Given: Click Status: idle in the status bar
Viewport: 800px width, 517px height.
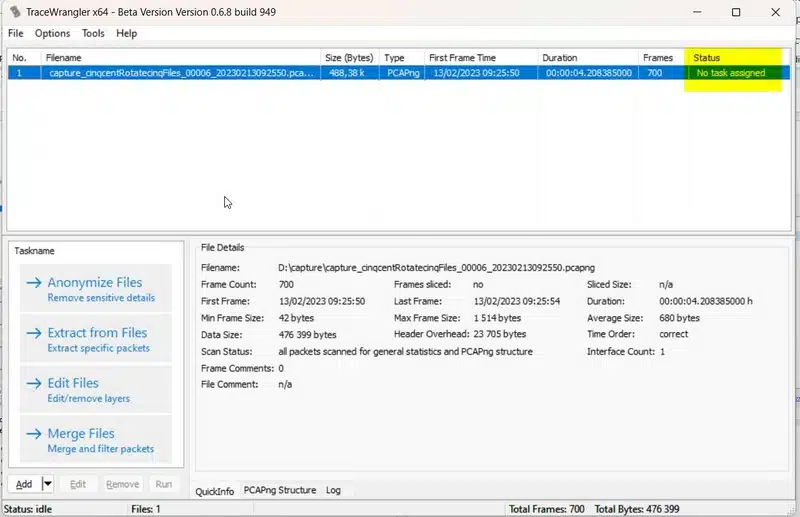Looking at the screenshot, I should tap(28, 509).
